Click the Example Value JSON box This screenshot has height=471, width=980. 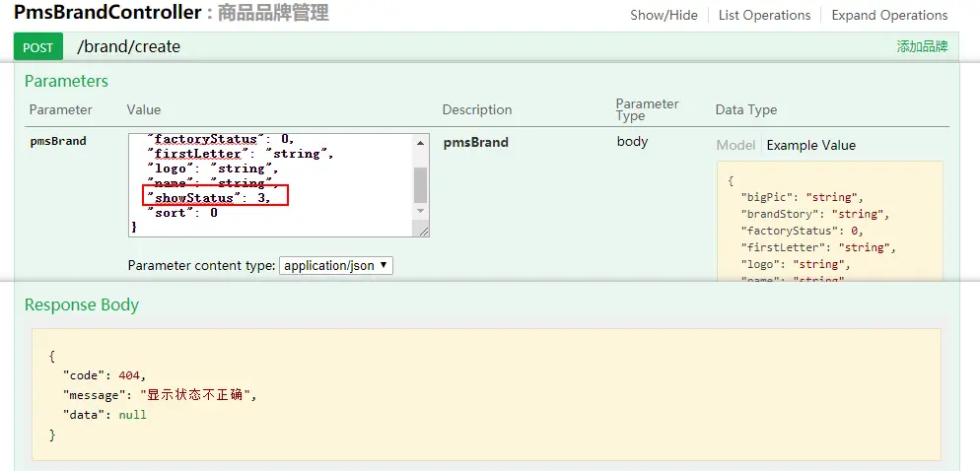click(x=829, y=221)
